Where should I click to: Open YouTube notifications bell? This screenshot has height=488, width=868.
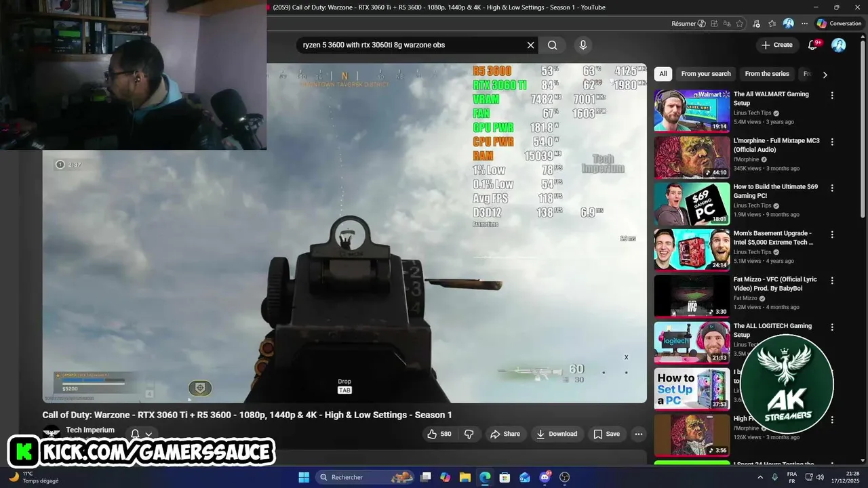tap(813, 45)
